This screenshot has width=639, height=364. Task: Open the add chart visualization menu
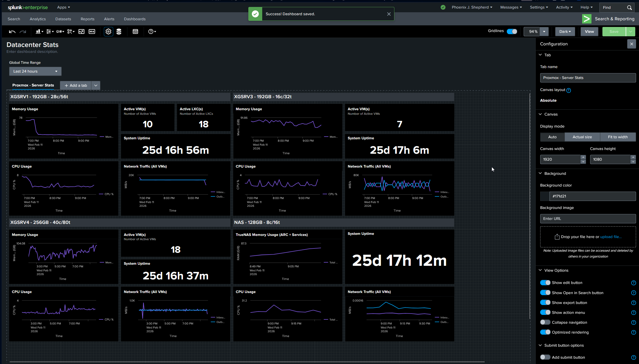pyautogui.click(x=39, y=31)
